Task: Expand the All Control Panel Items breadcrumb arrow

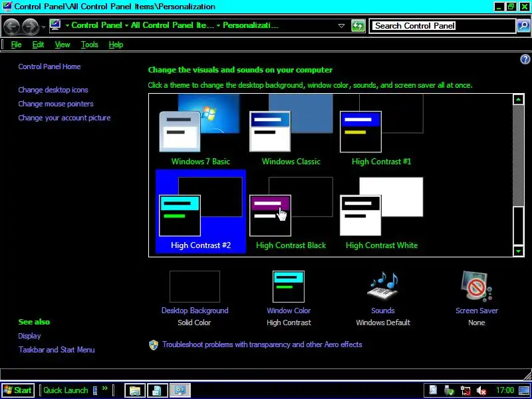Action: [126, 25]
